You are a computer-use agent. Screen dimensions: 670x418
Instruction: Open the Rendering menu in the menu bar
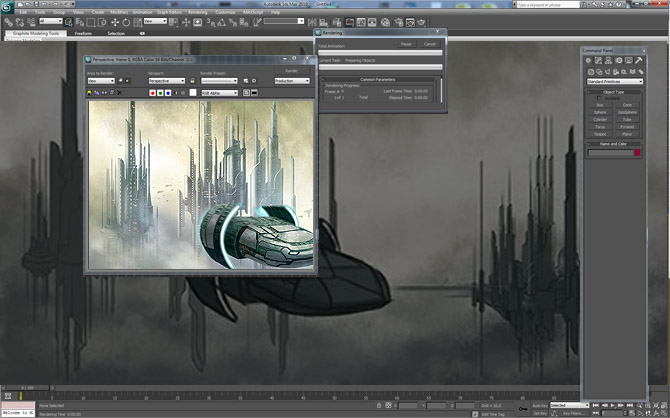197,12
